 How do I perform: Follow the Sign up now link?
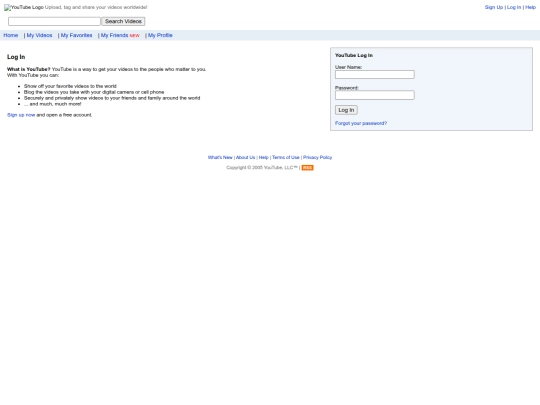coord(21,115)
